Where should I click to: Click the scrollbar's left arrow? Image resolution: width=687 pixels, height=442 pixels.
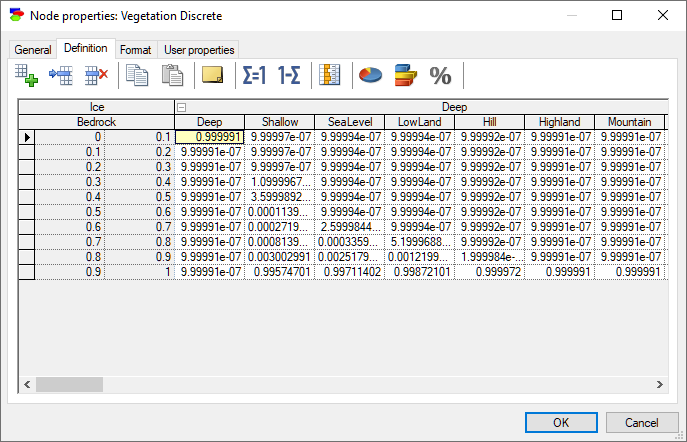(27, 385)
